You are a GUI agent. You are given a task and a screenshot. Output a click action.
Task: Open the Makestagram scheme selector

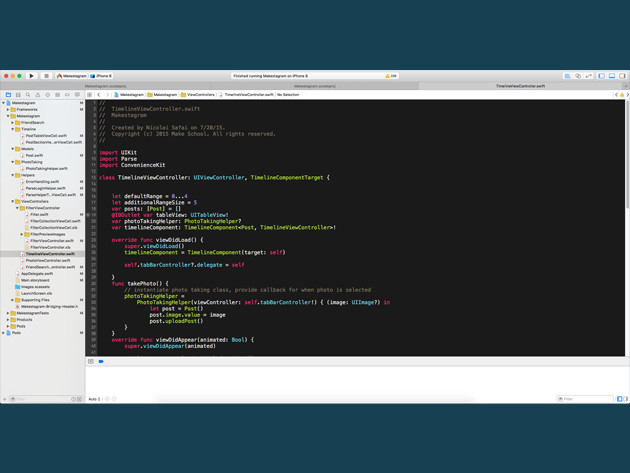click(72, 76)
